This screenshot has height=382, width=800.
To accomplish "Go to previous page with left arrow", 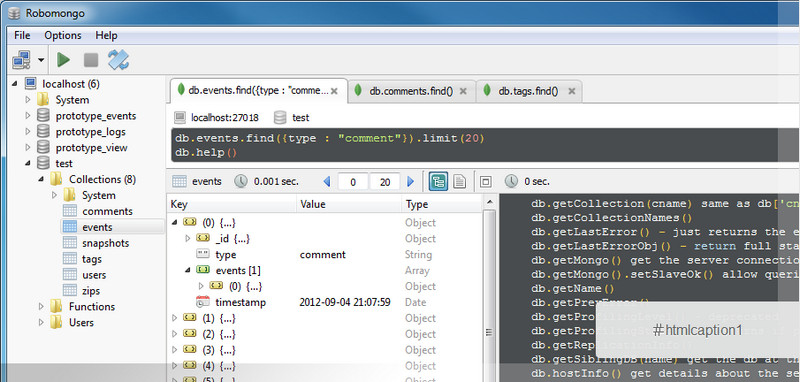I will tap(327, 181).
